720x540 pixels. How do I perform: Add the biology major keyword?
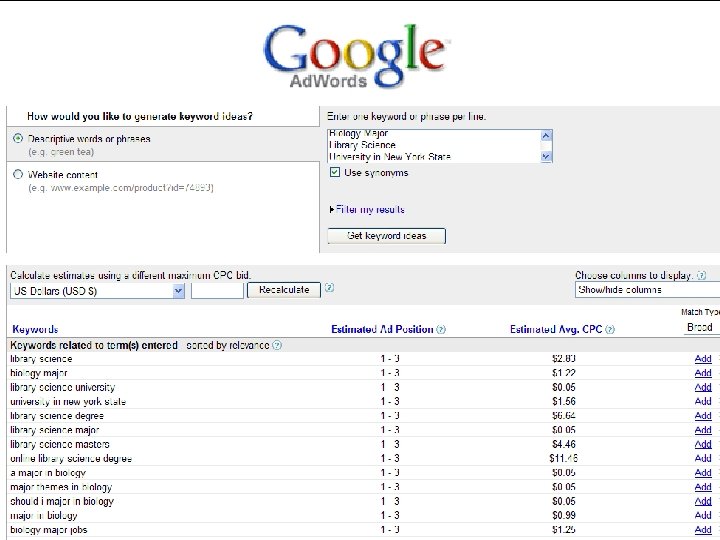[x=703, y=373]
